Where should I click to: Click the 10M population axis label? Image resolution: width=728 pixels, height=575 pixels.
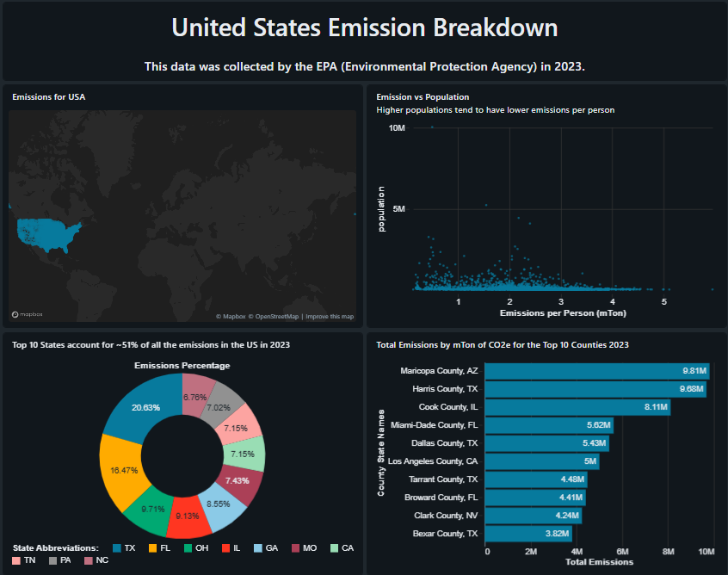pos(397,128)
